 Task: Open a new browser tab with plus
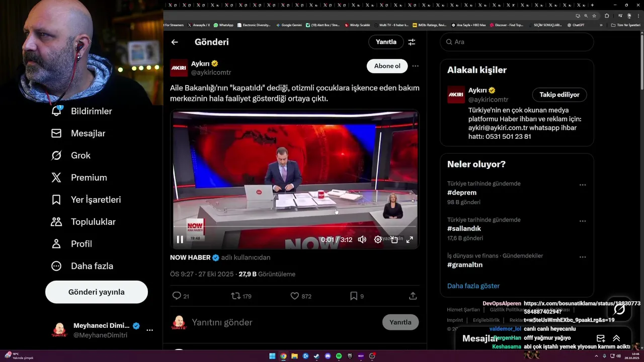(592, 5)
